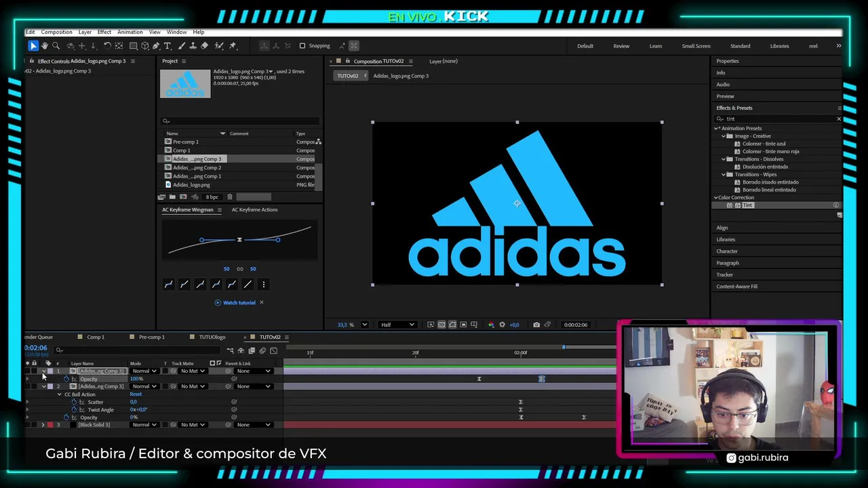Switch to AC Keyframe Actions tab
Viewport: 868px width, 488px height.
[x=254, y=209]
